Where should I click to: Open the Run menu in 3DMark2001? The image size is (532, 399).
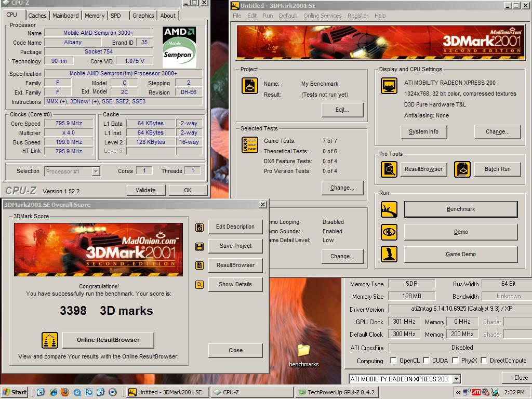[268, 16]
